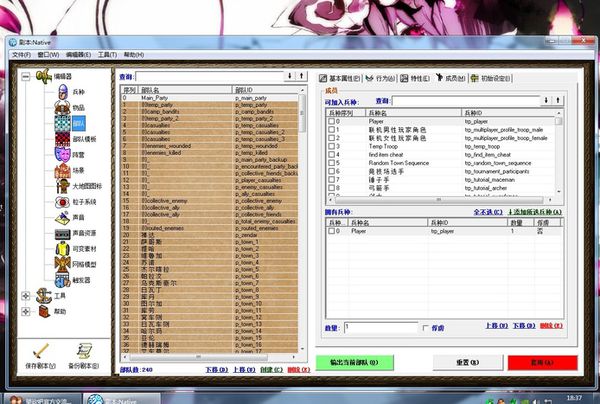600x404 pixels.
Task: Select the Main_Party row in party list
Action: 209,98
